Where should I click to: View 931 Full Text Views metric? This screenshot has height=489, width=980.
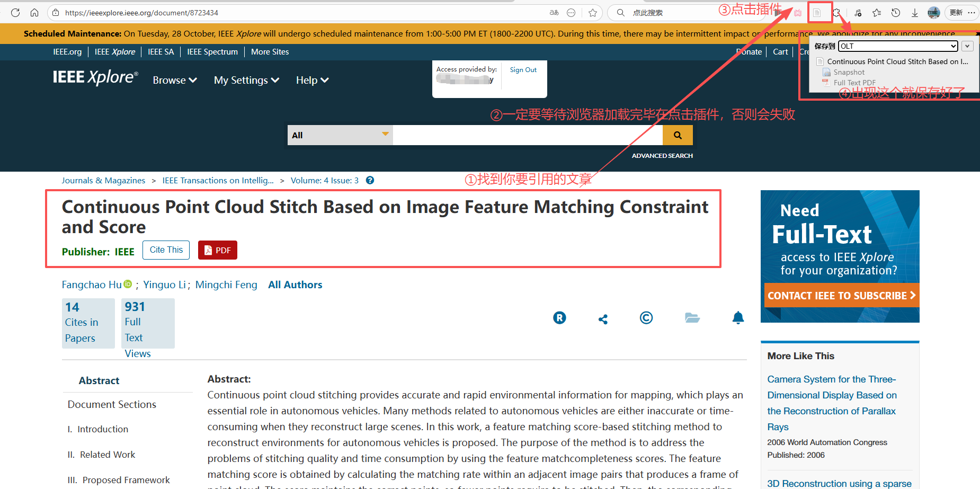(x=148, y=323)
